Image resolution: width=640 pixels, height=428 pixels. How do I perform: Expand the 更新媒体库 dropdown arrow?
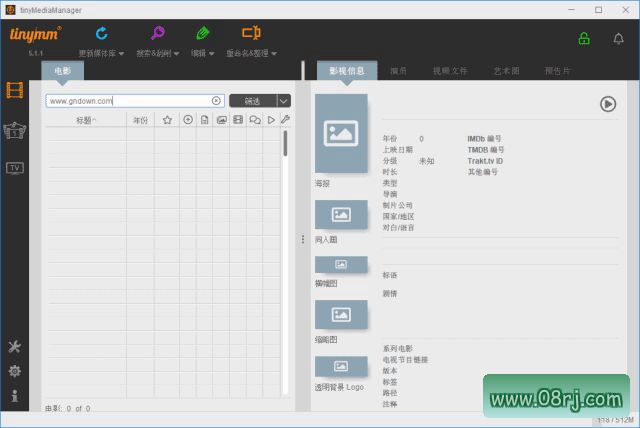121,53
